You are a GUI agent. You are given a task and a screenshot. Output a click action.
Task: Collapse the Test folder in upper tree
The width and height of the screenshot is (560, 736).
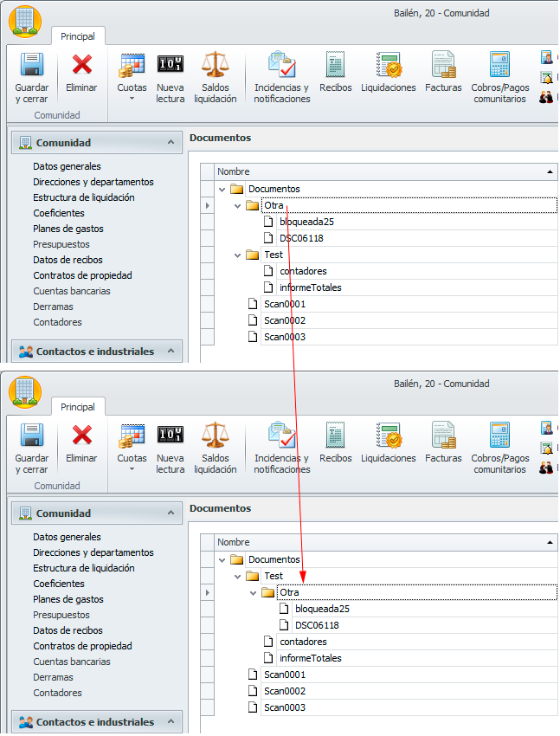pos(237,255)
